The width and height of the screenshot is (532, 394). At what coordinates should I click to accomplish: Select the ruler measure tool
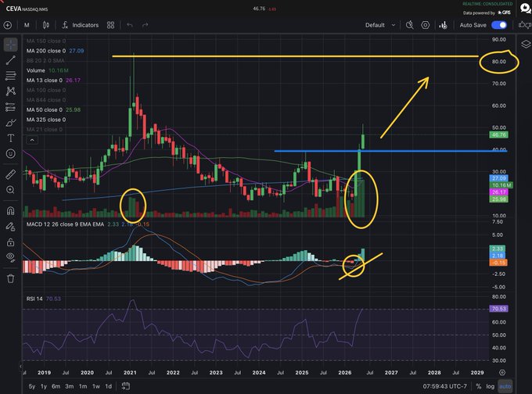[x=10, y=174]
